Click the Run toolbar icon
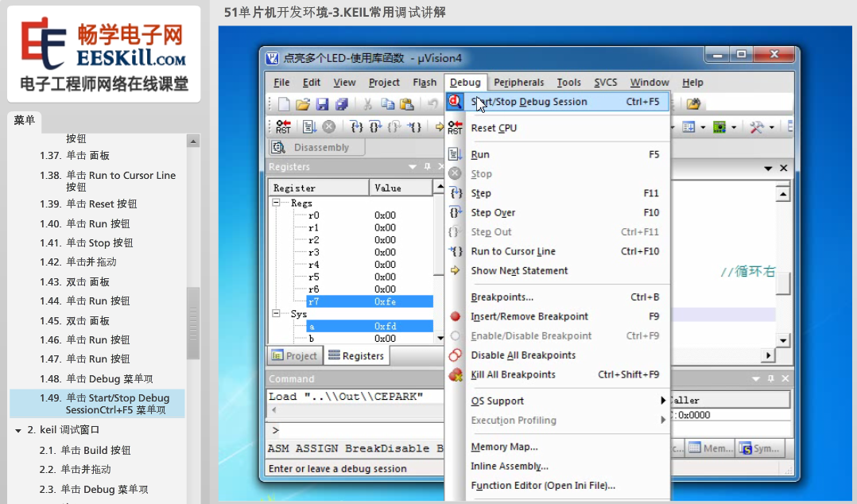Image resolution: width=857 pixels, height=504 pixels. pos(310,127)
